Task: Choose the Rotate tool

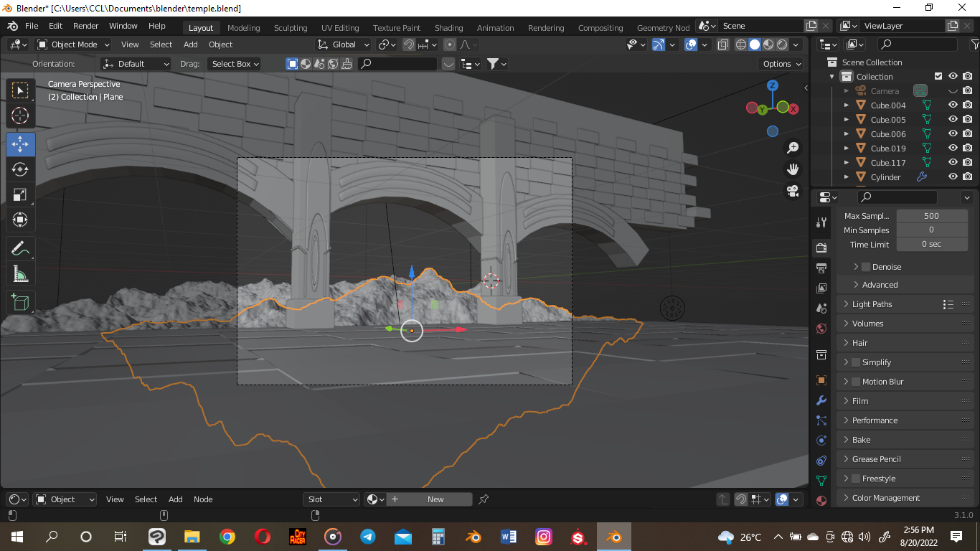Action: pyautogui.click(x=20, y=169)
